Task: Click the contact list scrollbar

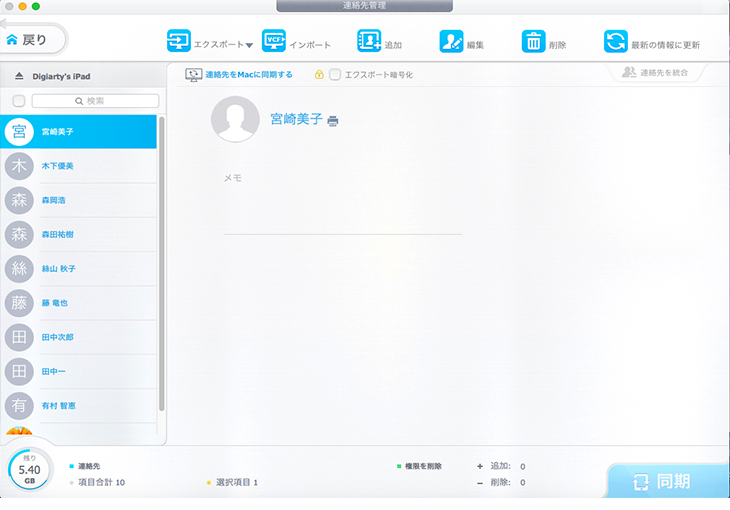Action: [x=162, y=260]
